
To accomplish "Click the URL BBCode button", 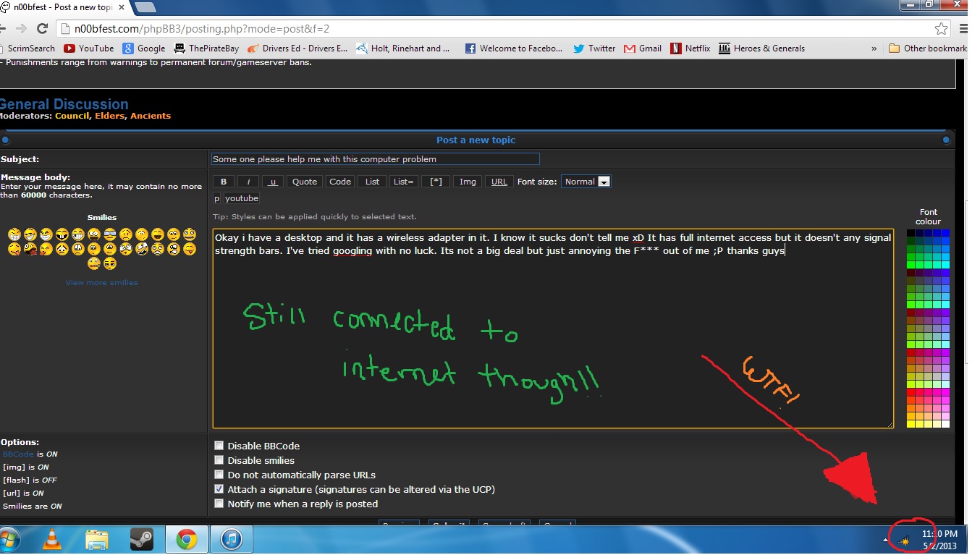I will (499, 182).
